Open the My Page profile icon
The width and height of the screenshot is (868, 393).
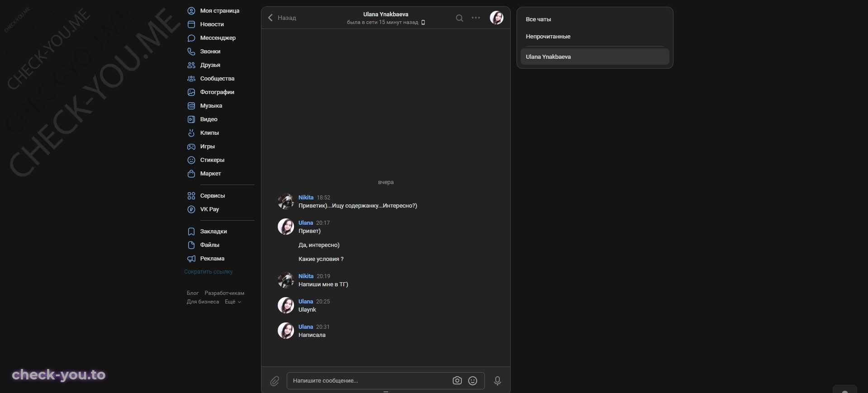coord(191,11)
